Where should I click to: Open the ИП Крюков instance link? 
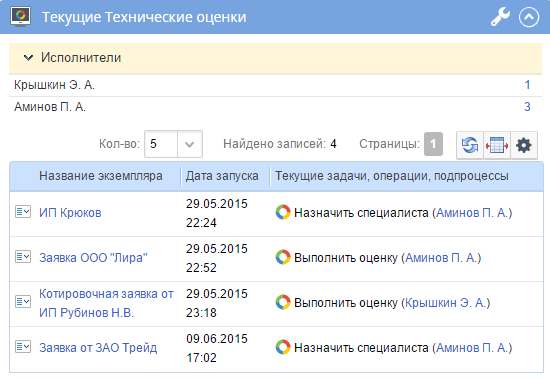[x=70, y=213]
